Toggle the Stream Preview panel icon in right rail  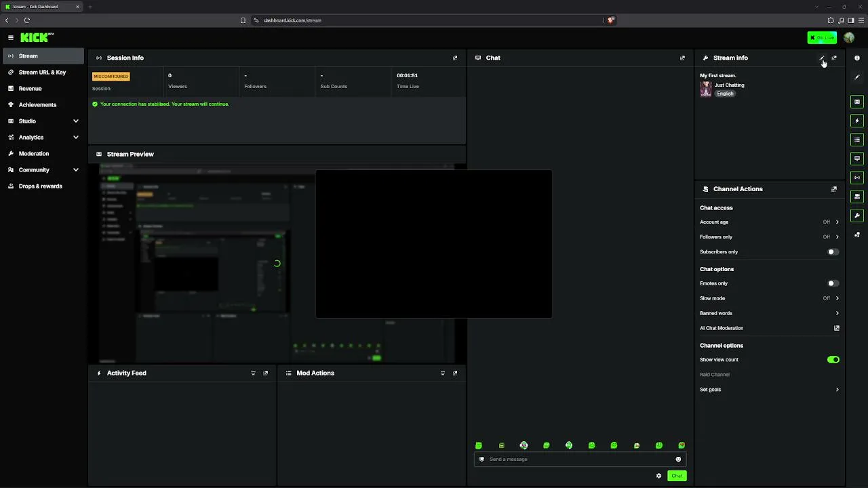coord(857,102)
